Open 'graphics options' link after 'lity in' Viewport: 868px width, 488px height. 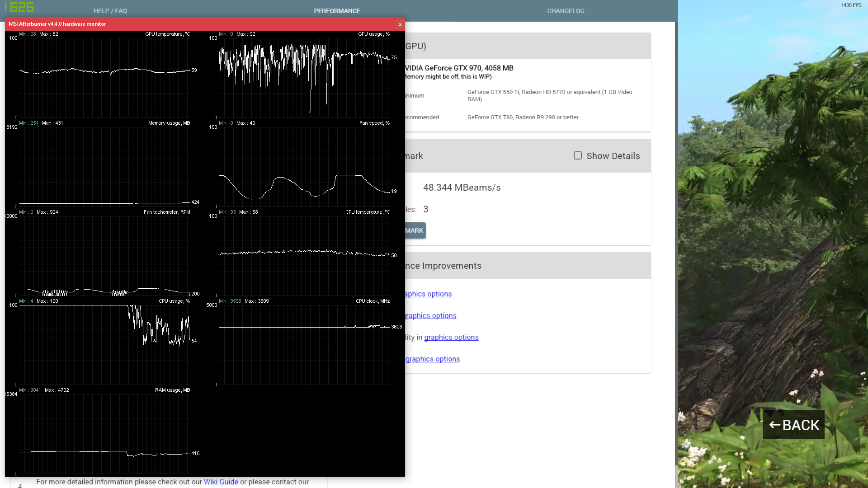tap(451, 337)
